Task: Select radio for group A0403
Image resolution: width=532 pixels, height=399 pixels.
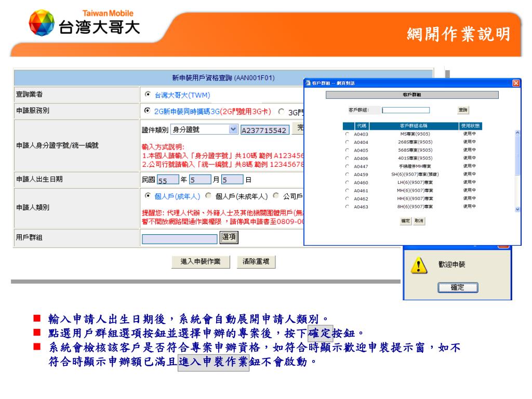Action: [347, 134]
